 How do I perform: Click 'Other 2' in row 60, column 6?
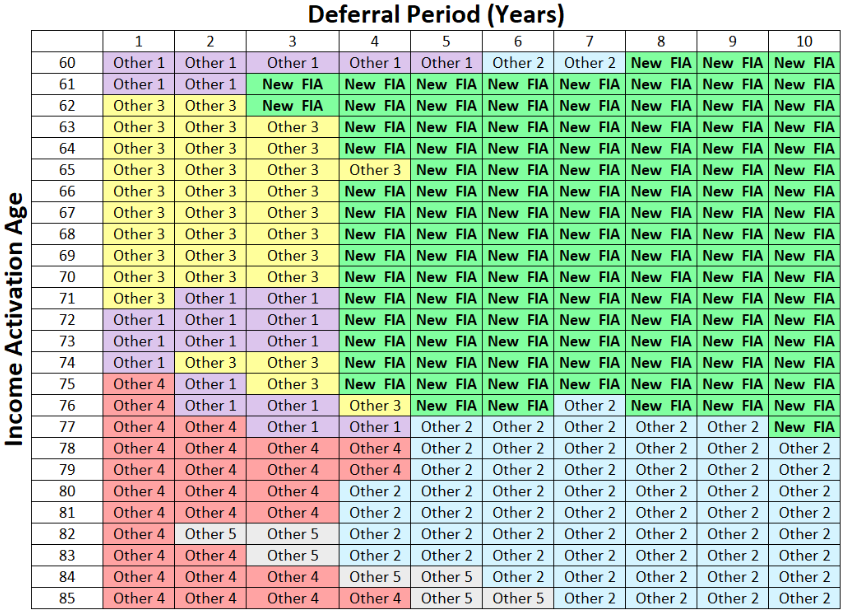click(x=518, y=63)
